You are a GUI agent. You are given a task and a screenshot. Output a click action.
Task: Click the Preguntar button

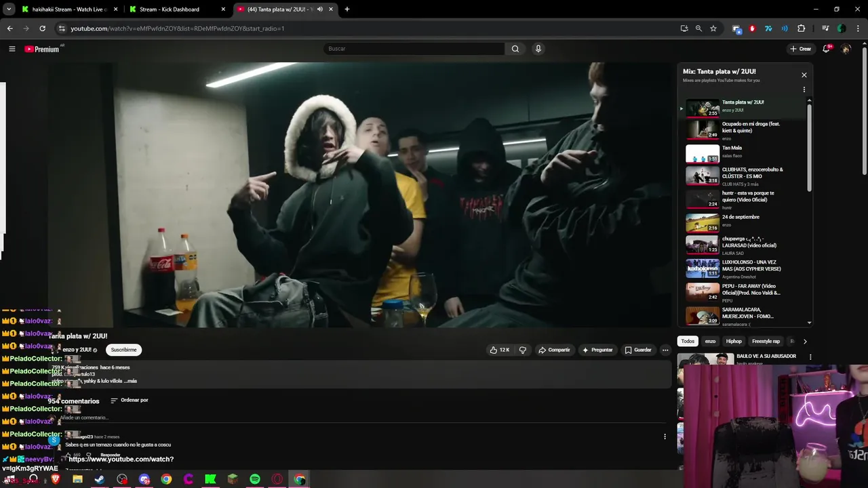pyautogui.click(x=597, y=350)
